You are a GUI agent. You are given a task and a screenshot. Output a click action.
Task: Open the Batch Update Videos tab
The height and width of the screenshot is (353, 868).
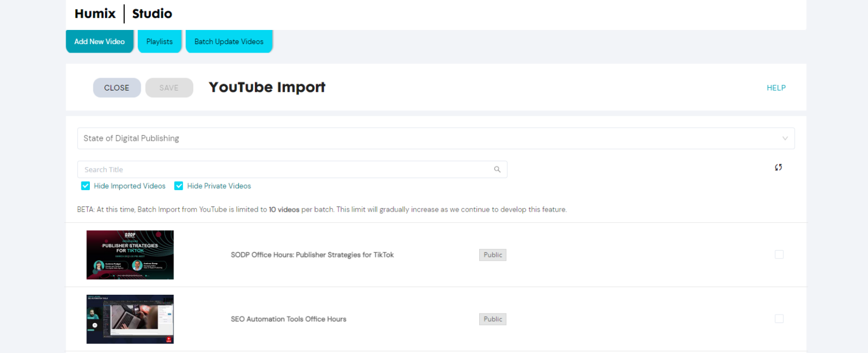(x=229, y=41)
